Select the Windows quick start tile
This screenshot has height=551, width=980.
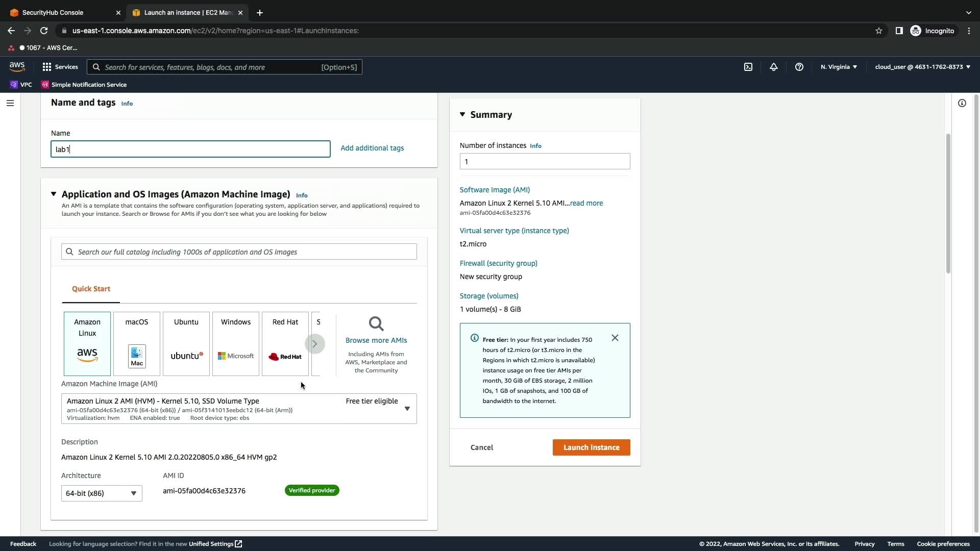click(236, 343)
